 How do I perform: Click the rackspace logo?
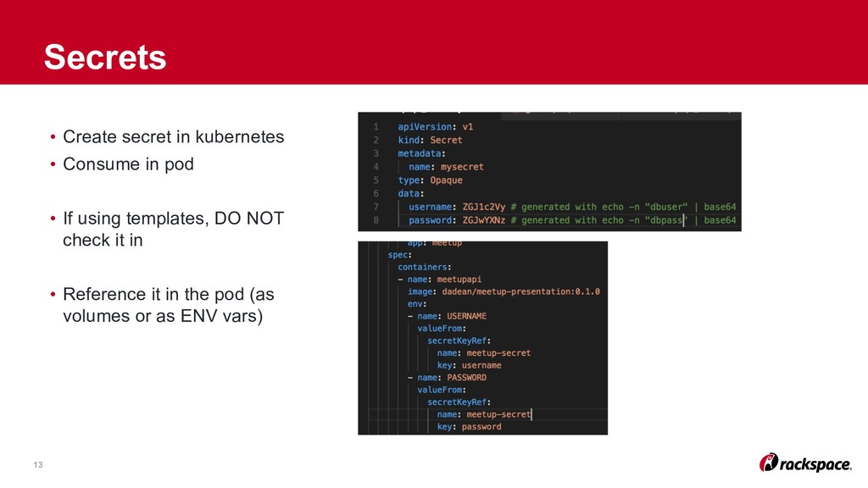pos(805,463)
